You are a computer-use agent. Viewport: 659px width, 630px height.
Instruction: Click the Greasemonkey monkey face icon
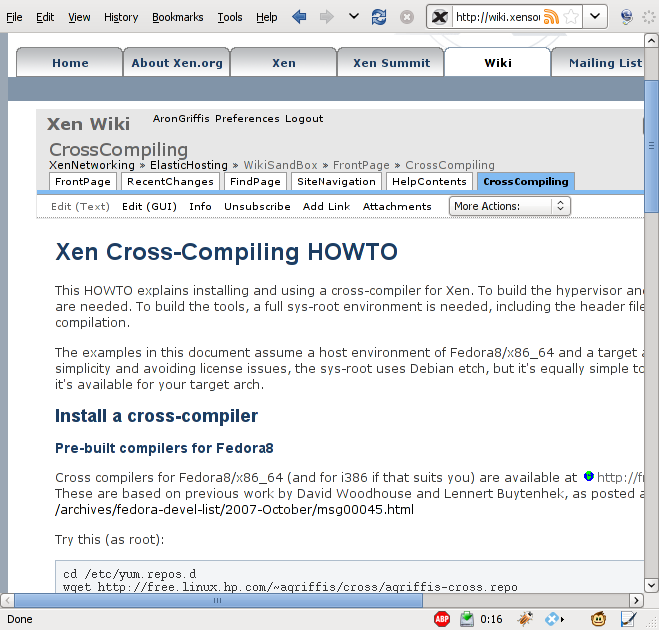(598, 619)
